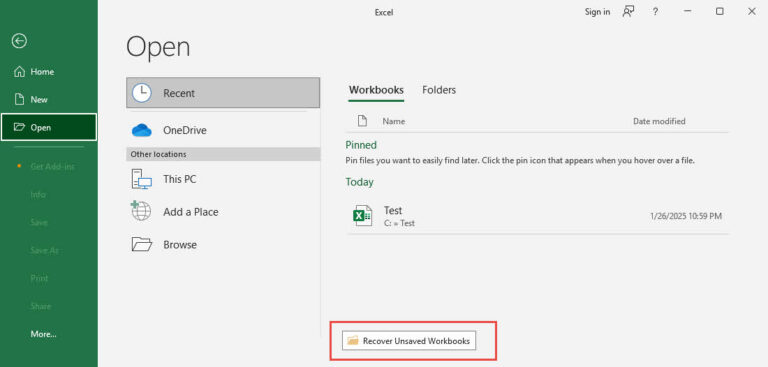The image size is (768, 367).
Task: Open the Test workbook
Action: click(537, 216)
